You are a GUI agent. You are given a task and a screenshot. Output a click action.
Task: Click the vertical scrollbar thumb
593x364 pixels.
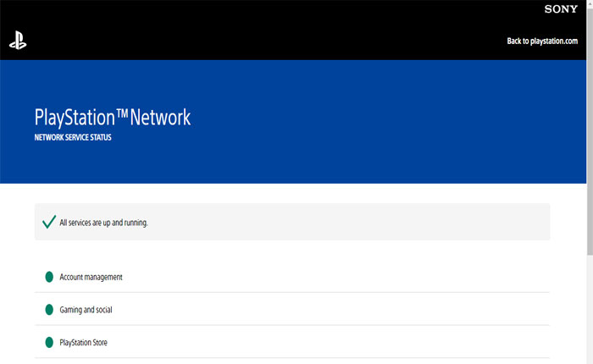point(589,127)
